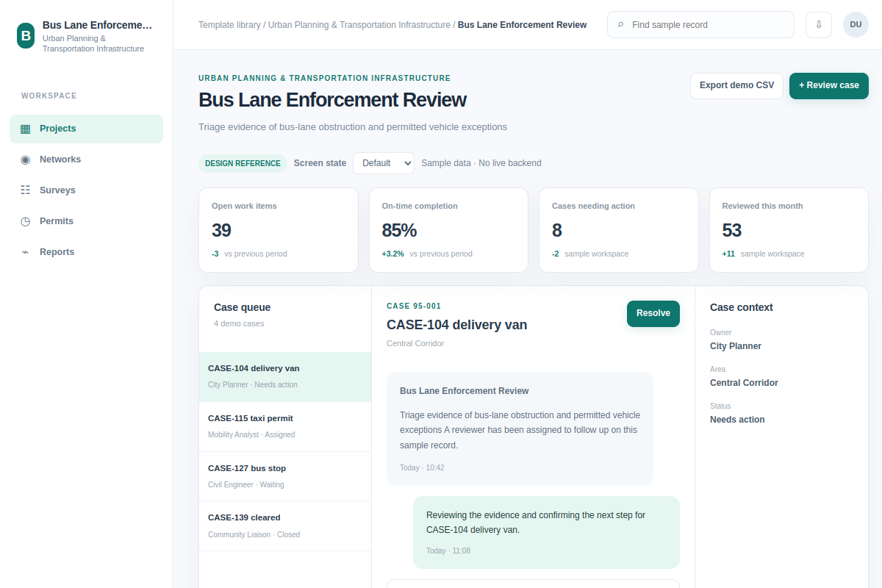Select CASE-104 delivery van in queue

click(285, 377)
